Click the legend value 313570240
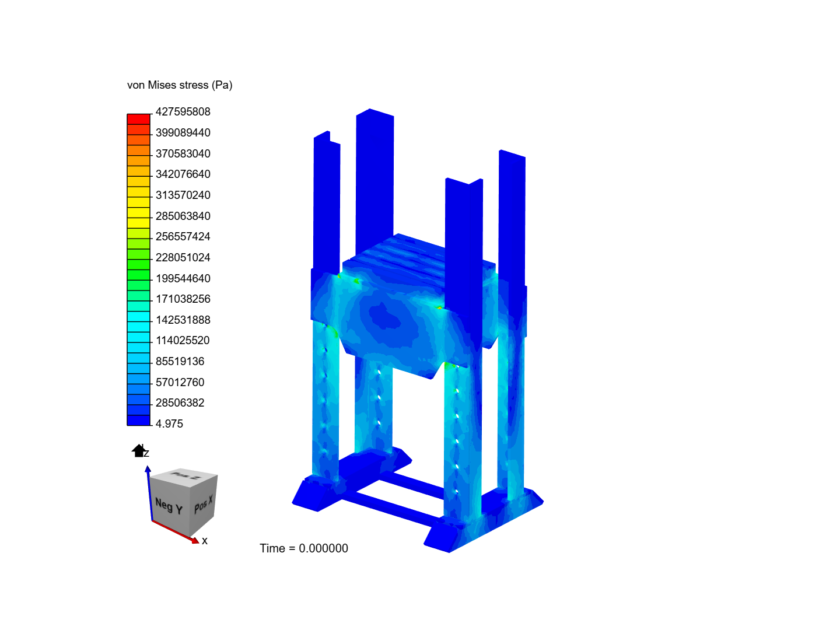Image resolution: width=840 pixels, height=630 pixels. 183,195
